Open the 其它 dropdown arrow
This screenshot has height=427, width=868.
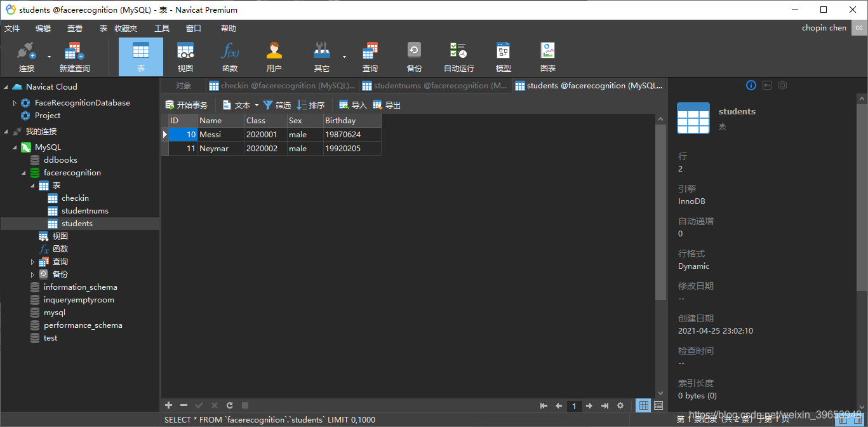tap(344, 57)
